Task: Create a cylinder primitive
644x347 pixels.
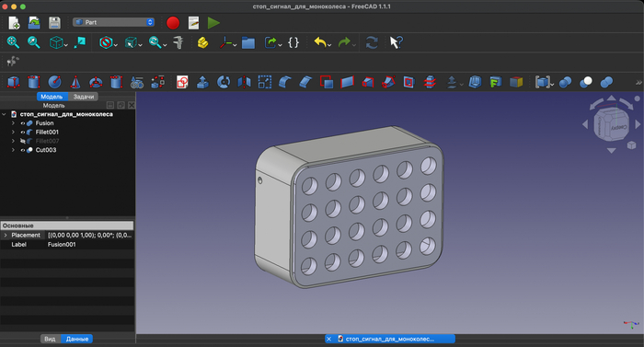Action: click(34, 82)
